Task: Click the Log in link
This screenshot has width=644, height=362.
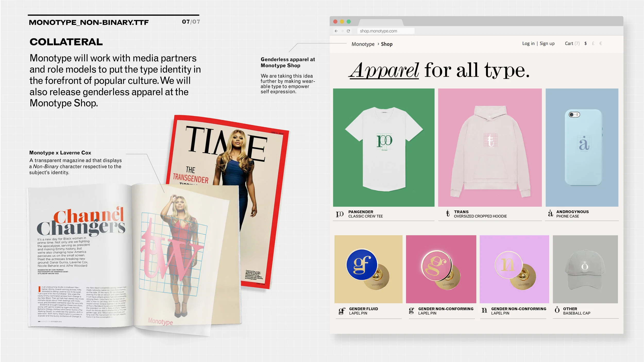Action: click(528, 43)
